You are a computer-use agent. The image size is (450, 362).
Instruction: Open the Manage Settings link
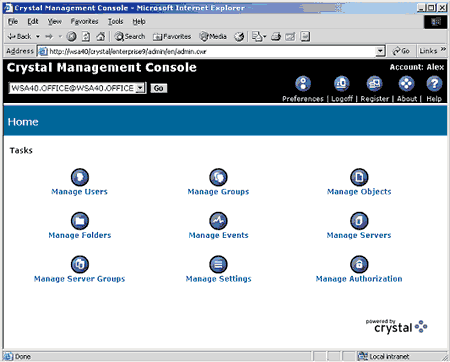218,279
